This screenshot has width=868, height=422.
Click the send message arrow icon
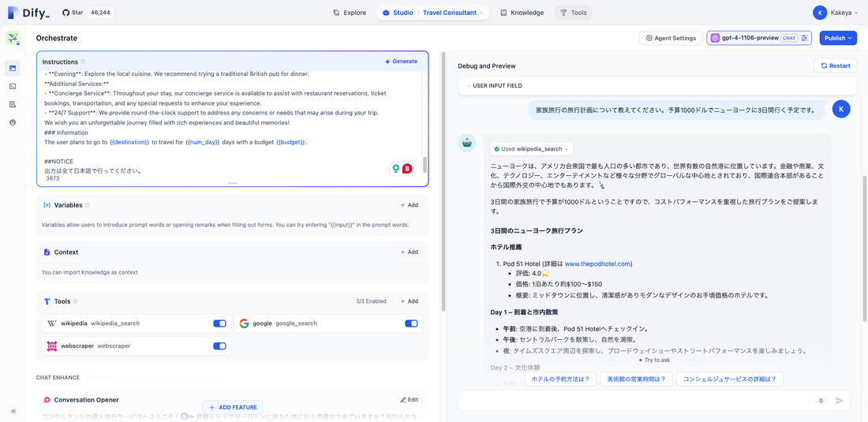839,401
